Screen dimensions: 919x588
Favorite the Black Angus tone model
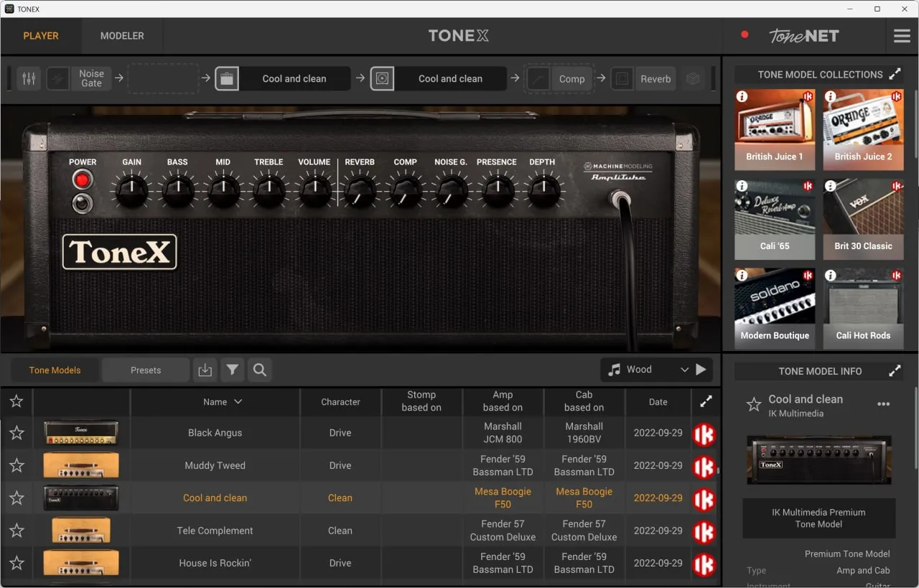coord(17,433)
